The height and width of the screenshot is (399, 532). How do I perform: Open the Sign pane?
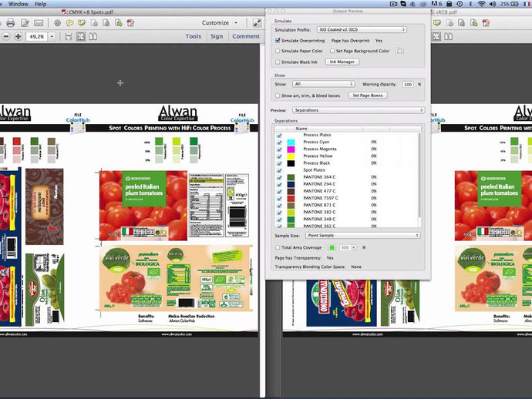pyautogui.click(x=217, y=36)
